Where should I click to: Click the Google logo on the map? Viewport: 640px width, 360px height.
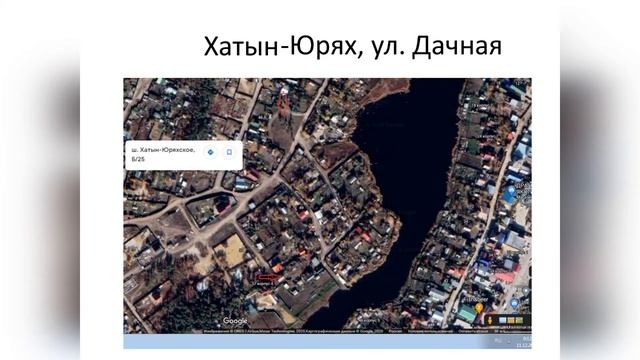(x=235, y=321)
